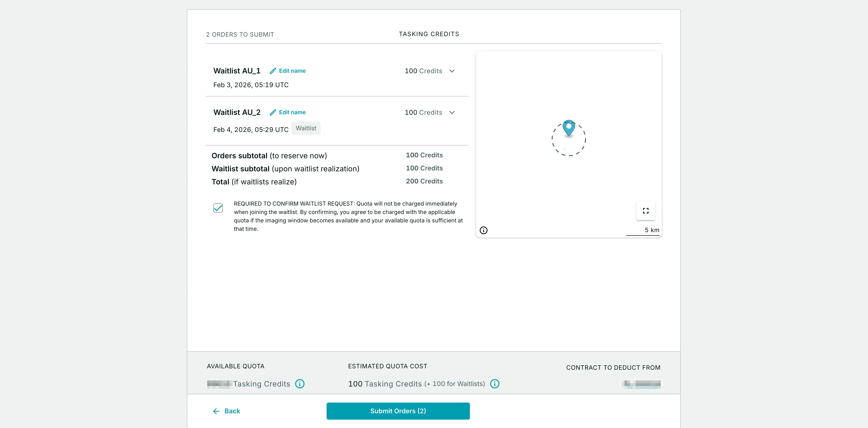The image size is (868, 428).
Task: Click the info icon next to Estimated Quota Cost
Action: (495, 384)
